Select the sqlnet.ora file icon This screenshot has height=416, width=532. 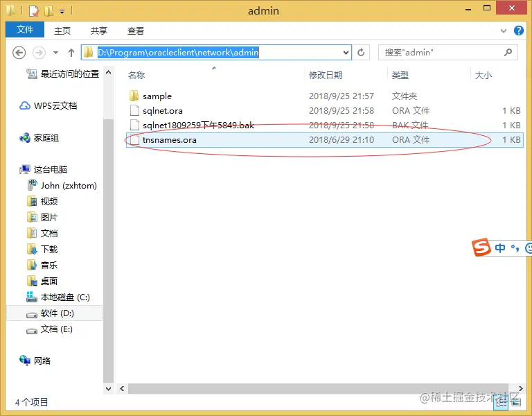[134, 110]
